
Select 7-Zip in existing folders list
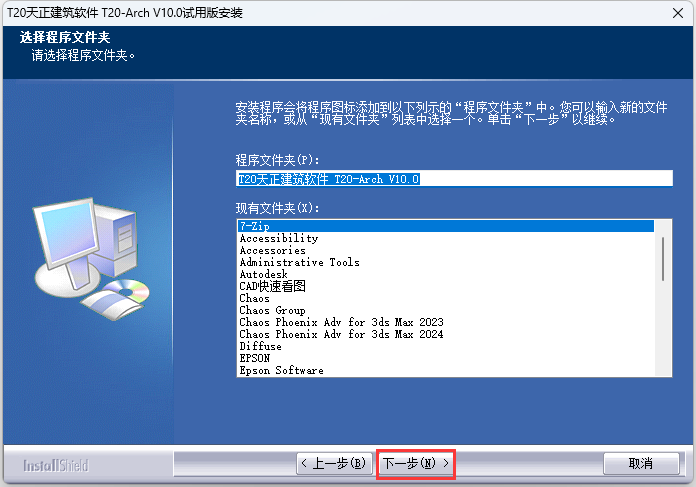pyautogui.click(x=446, y=226)
